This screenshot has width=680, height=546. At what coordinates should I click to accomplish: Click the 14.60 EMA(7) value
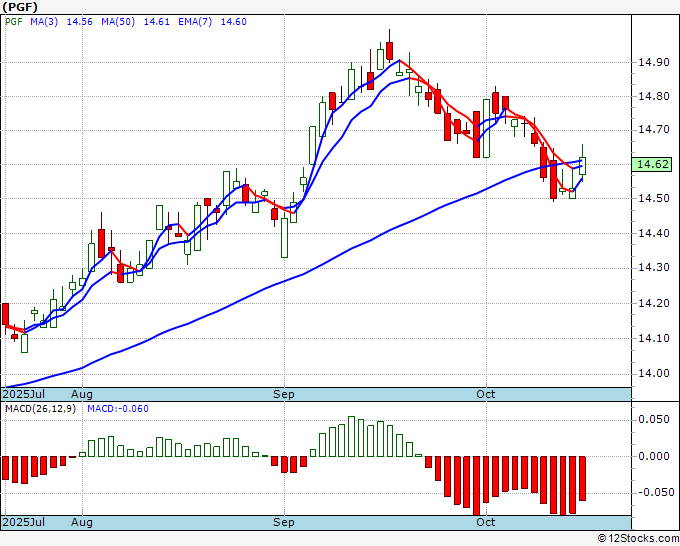pos(234,22)
